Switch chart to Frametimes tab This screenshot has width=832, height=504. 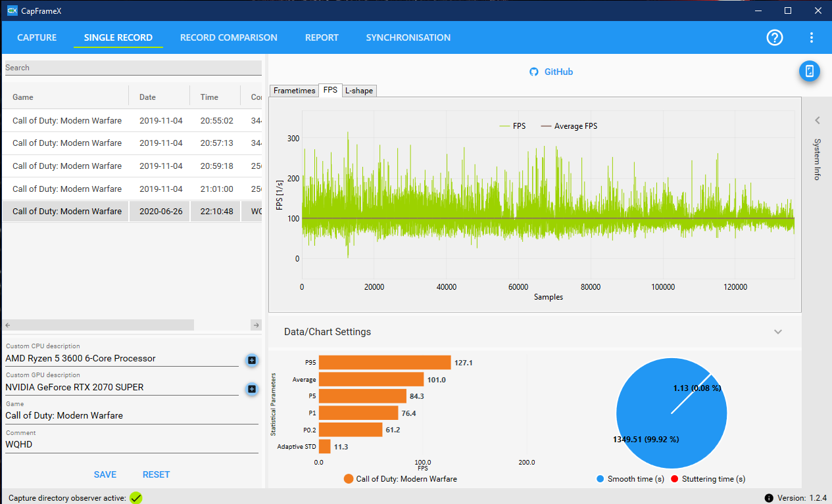pyautogui.click(x=294, y=91)
